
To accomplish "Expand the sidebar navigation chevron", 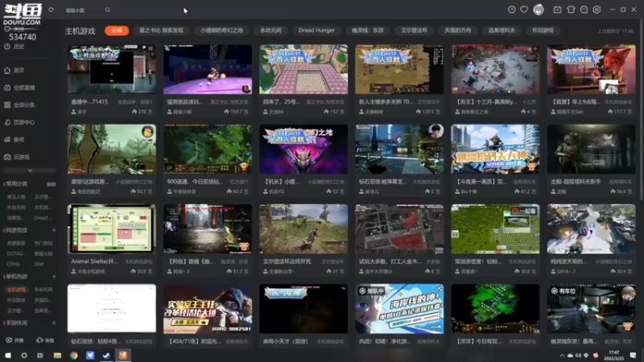I will [x=30, y=171].
